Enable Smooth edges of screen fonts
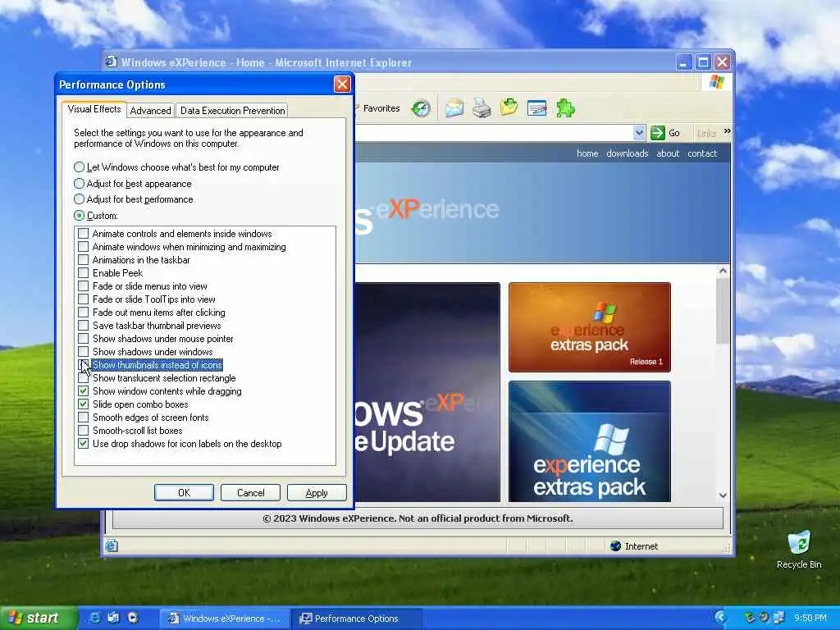This screenshot has width=840, height=630. pyautogui.click(x=84, y=418)
